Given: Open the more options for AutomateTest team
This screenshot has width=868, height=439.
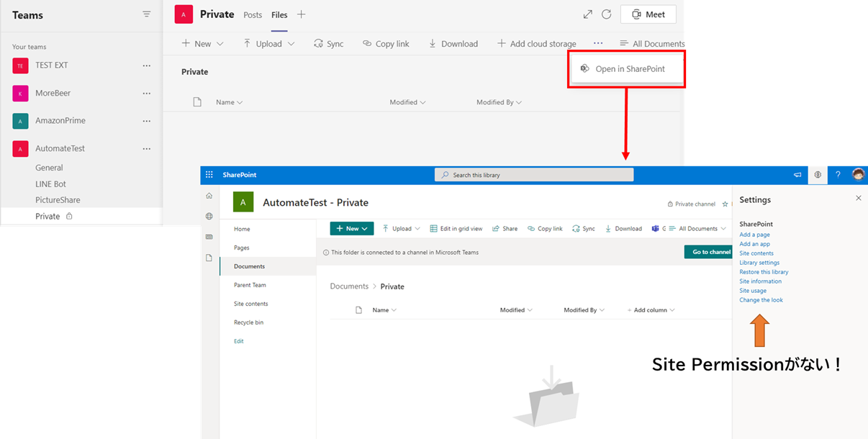Looking at the screenshot, I should pyautogui.click(x=147, y=149).
